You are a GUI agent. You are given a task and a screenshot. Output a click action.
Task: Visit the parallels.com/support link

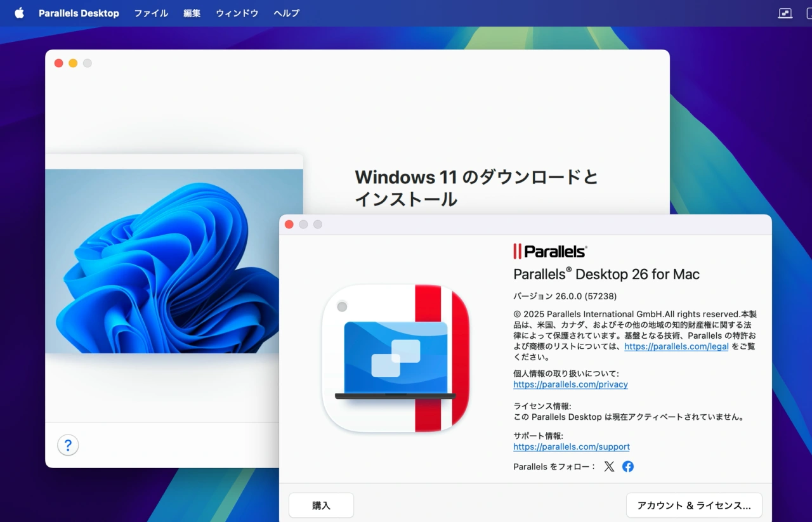(571, 447)
